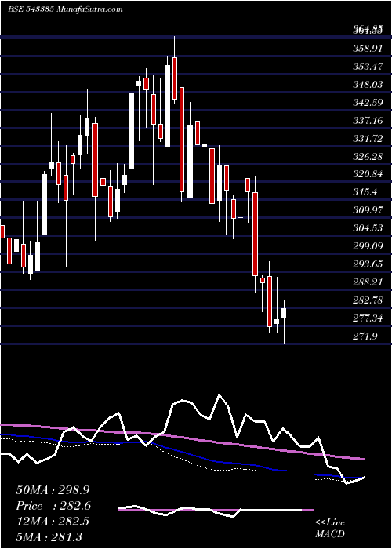Select the 342.59 price axis label
The image size is (392, 549).
pos(368,103)
